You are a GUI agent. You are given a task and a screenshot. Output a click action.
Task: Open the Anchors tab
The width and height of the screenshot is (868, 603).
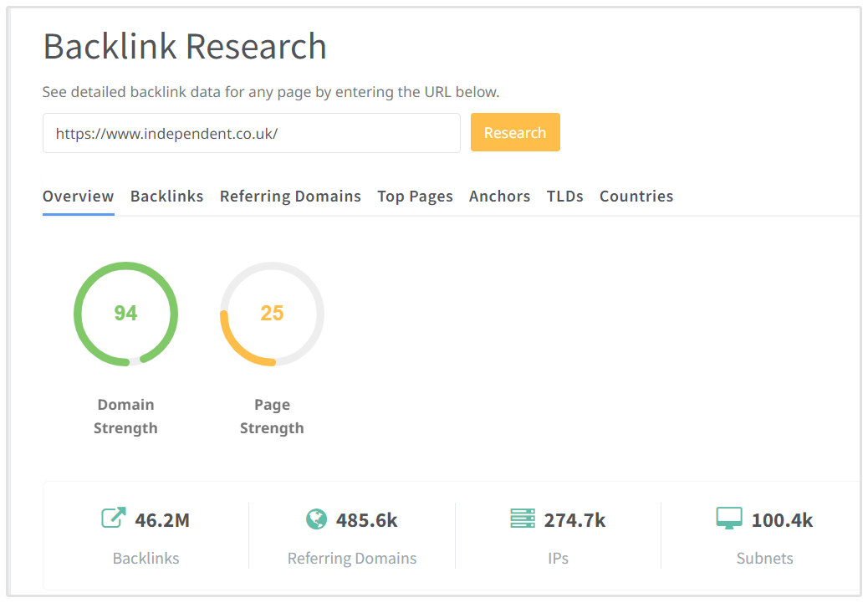499,197
